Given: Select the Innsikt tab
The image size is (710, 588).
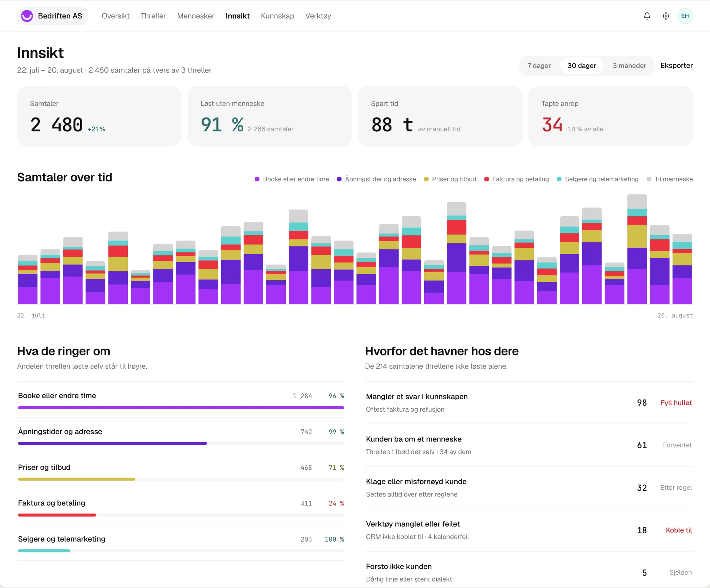Looking at the screenshot, I should (238, 16).
